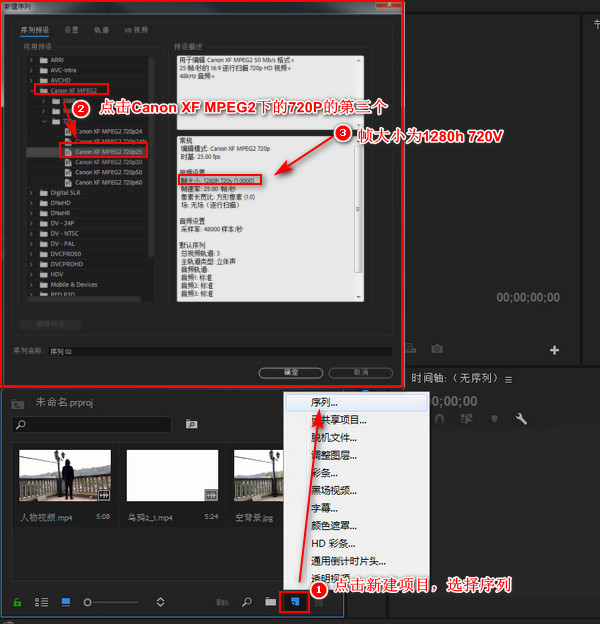Expand the DV - NTSC preset folder
Viewport: 601px width, 624px height.
point(31,234)
